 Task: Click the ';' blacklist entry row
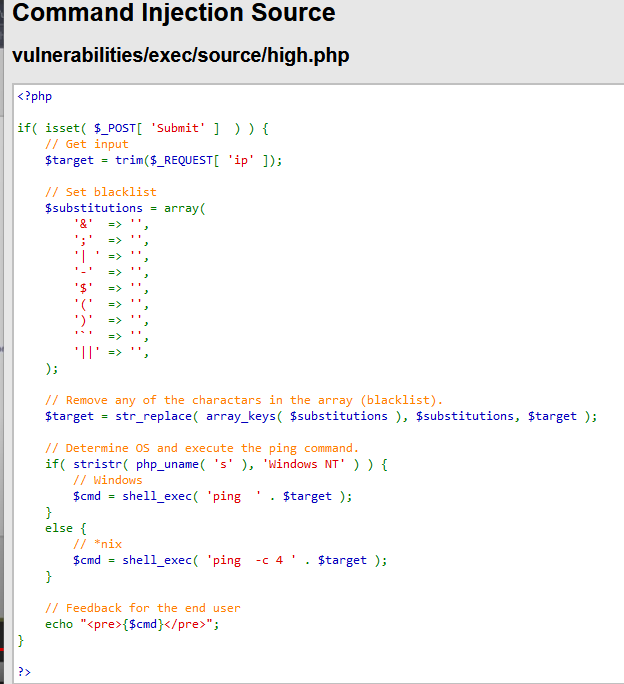(x=111, y=240)
